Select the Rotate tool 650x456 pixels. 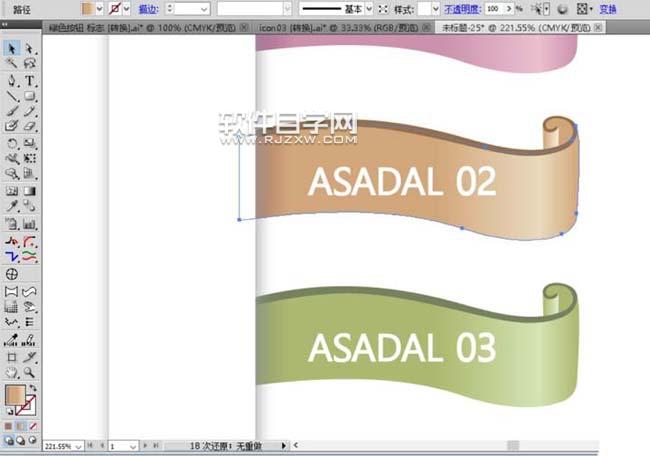[12, 143]
